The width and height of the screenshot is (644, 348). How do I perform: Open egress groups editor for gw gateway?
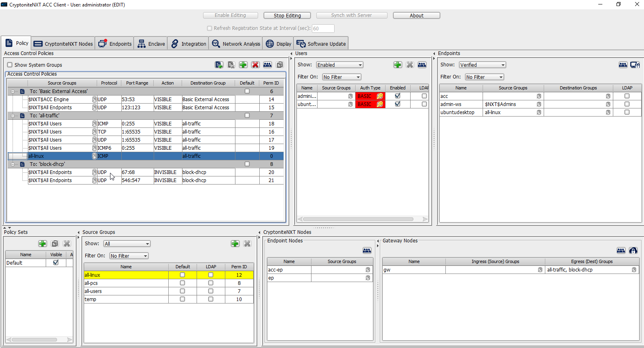pos(634,270)
